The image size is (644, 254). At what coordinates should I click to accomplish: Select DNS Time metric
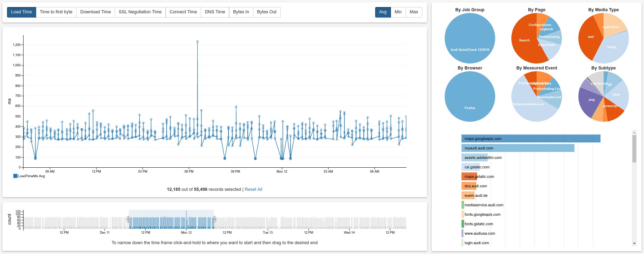(215, 12)
